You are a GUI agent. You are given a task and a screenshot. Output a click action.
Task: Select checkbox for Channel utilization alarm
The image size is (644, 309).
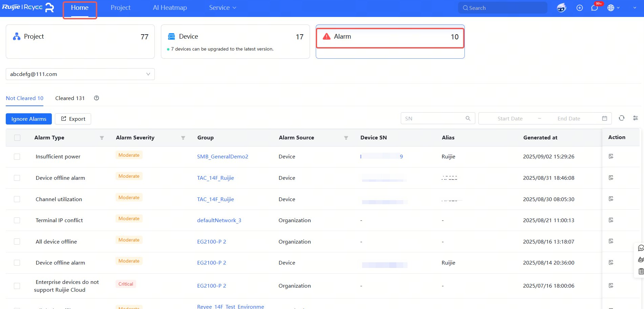(x=17, y=199)
